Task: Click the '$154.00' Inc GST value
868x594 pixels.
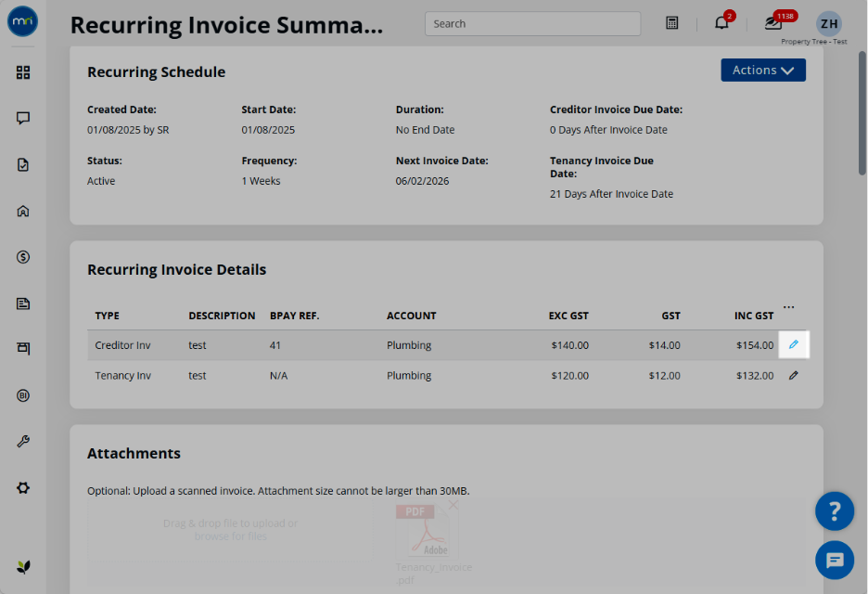Action: click(x=755, y=345)
